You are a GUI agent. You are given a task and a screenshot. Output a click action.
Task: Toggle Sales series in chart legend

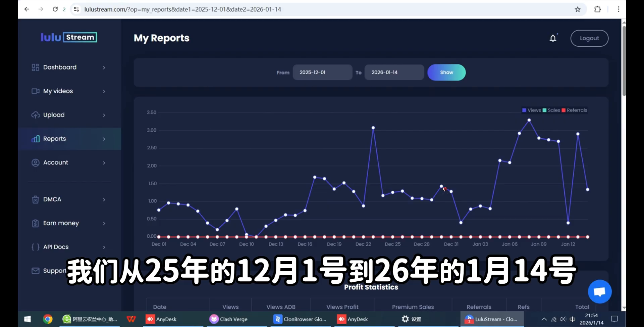tap(551, 110)
